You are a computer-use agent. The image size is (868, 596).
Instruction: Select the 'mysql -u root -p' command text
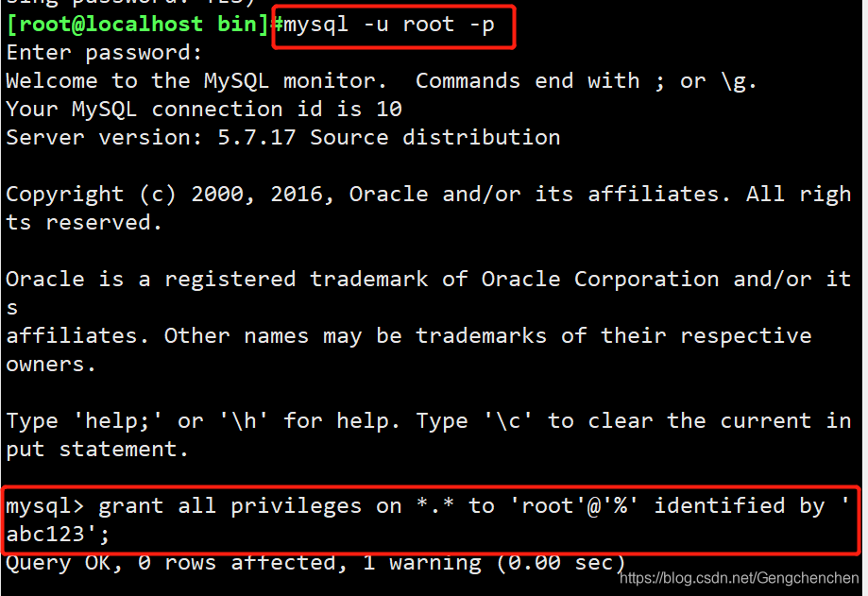(389, 26)
